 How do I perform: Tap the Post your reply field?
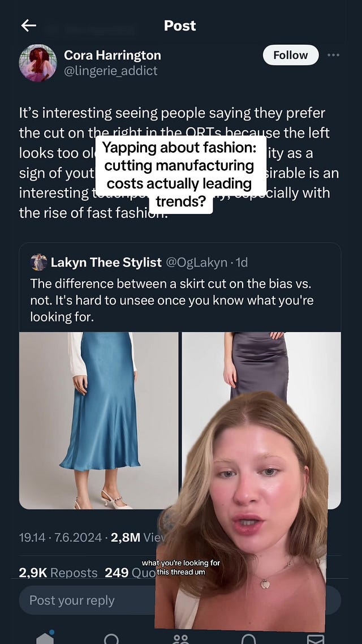pyautogui.click(x=87, y=600)
